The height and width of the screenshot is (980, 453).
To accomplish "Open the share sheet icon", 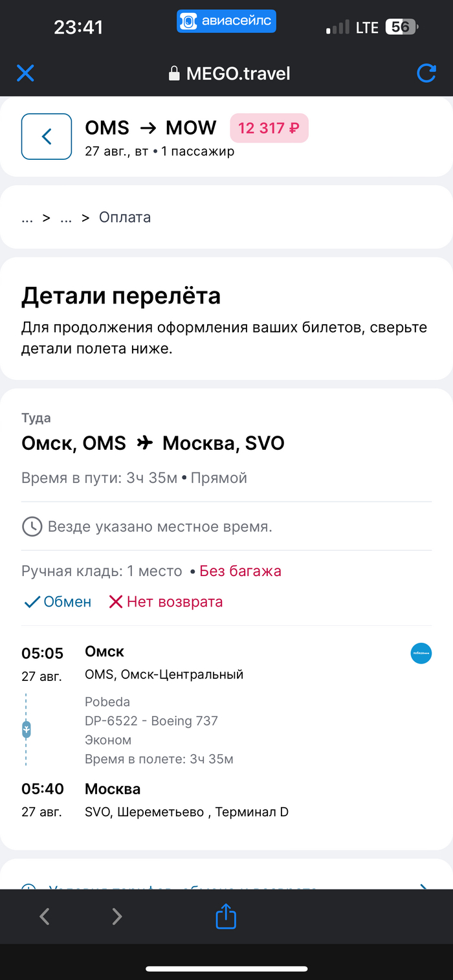I will [226, 917].
